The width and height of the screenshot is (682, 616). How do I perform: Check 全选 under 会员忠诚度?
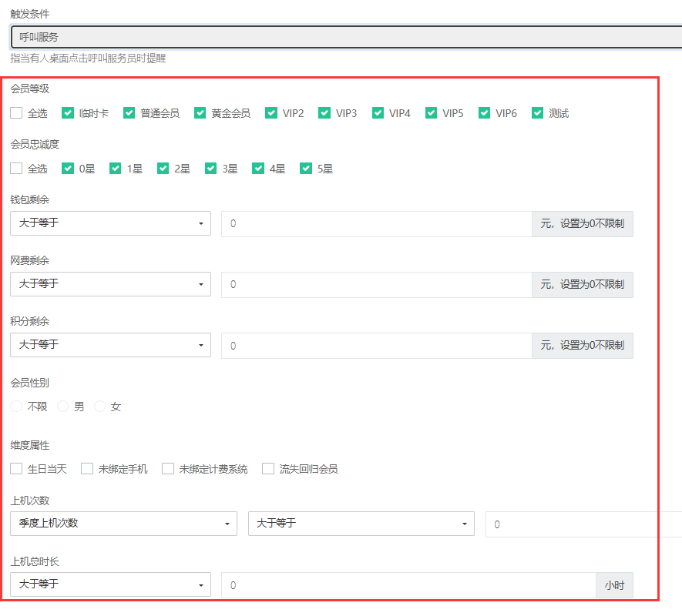coord(16,168)
